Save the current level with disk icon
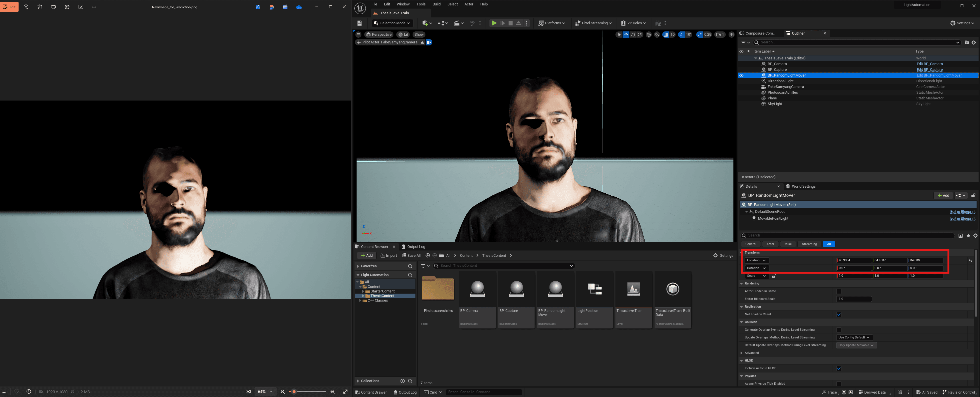This screenshot has width=980, height=397. pos(359,23)
